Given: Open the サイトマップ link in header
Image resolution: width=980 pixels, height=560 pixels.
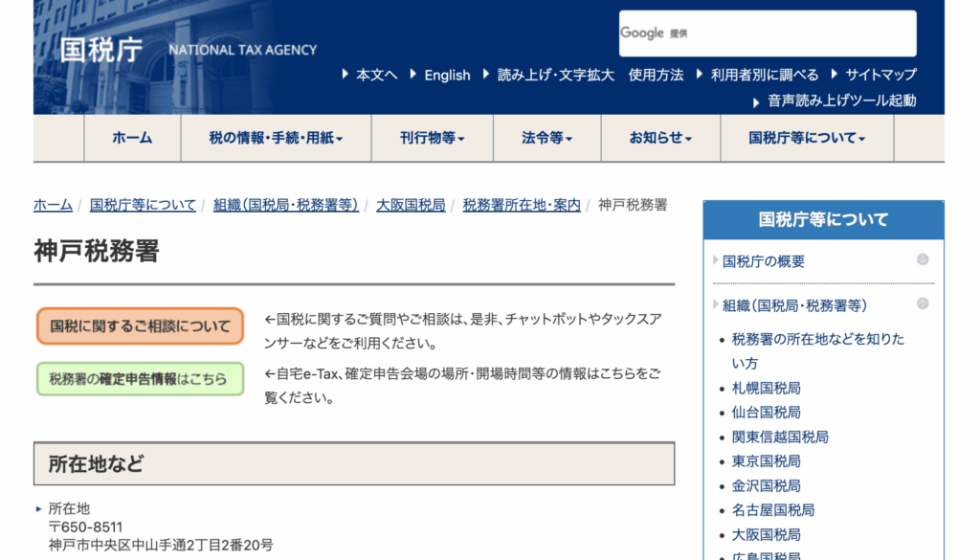Looking at the screenshot, I should click(x=880, y=75).
